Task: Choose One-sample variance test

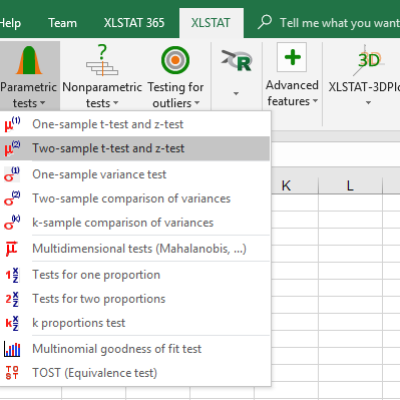Action: click(x=135, y=174)
